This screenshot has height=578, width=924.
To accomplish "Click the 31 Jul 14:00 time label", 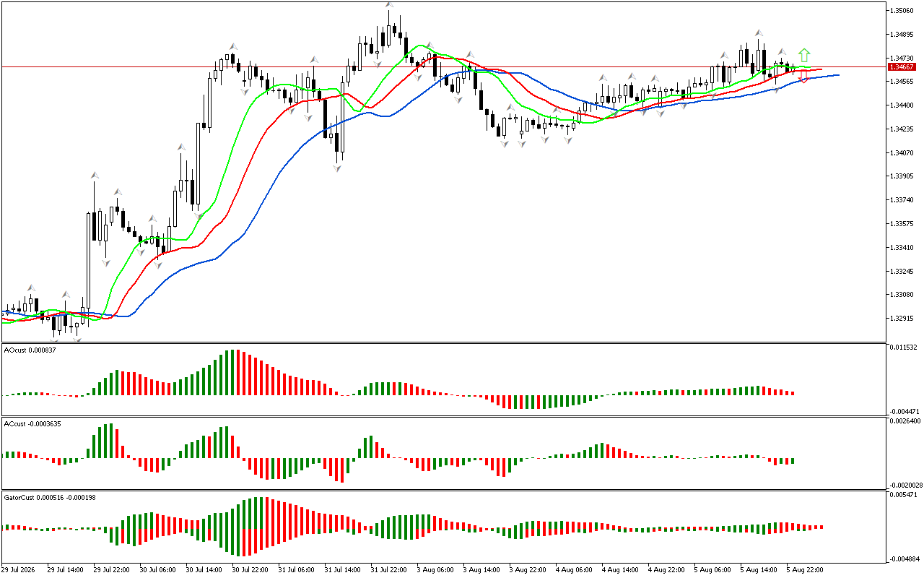I will (x=343, y=570).
